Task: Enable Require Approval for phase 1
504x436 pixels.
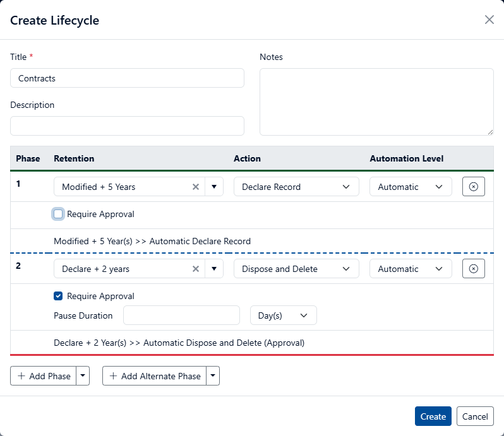Action: coord(59,214)
